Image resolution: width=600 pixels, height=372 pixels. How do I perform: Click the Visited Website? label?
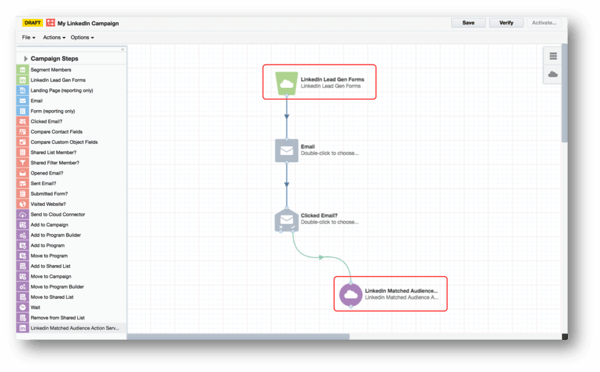click(x=48, y=204)
